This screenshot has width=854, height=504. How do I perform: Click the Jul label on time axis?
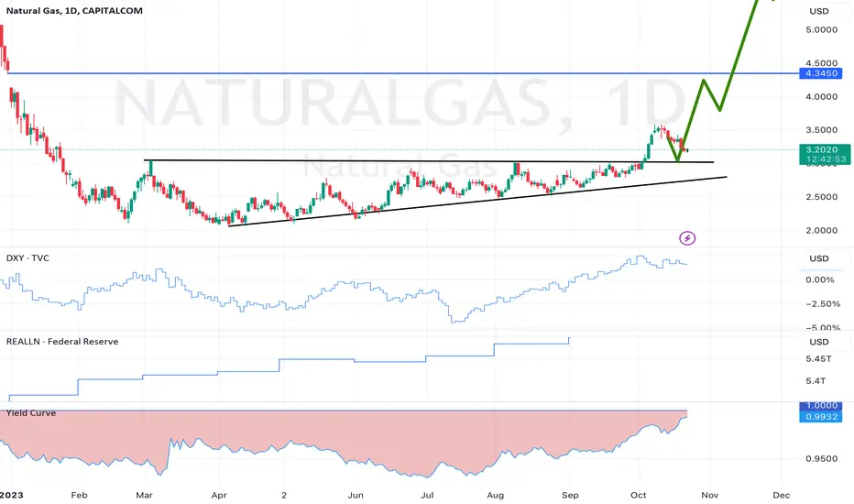point(428,495)
